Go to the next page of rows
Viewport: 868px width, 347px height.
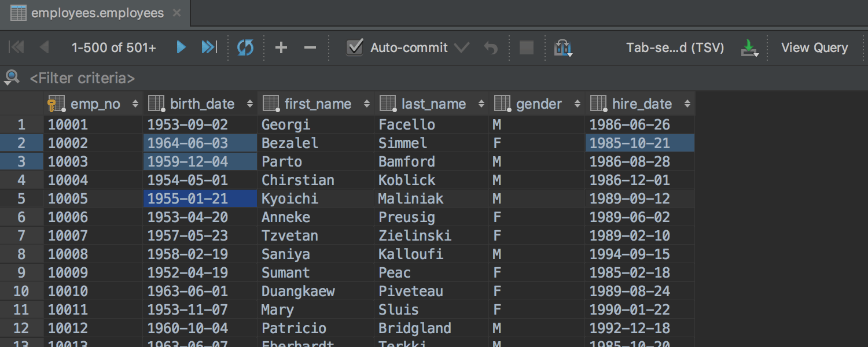181,47
